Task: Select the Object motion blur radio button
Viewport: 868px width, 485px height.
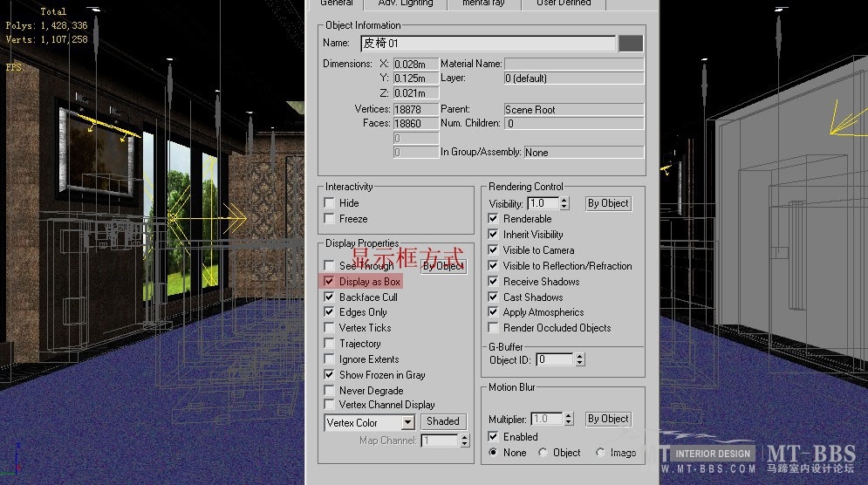Action: [x=543, y=453]
